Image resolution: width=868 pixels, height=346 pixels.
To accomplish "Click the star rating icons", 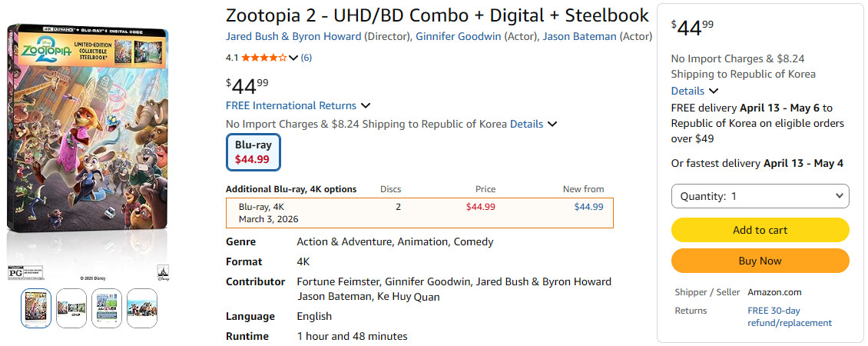I will 264,58.
